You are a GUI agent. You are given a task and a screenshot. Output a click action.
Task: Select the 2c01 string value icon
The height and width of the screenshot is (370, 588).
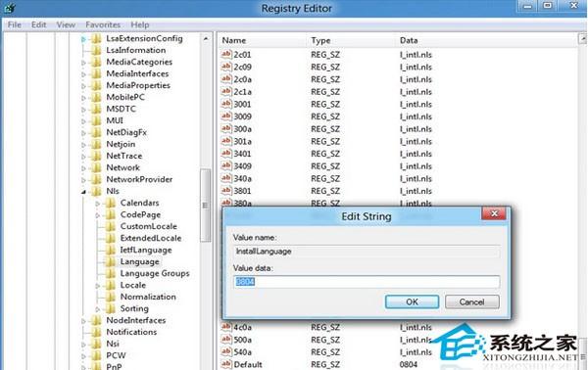pyautogui.click(x=226, y=54)
